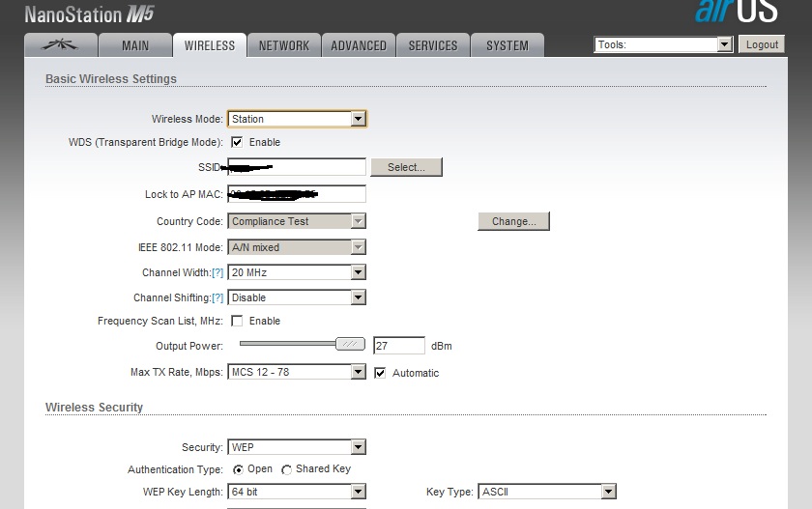
Task: Click the Country Code Change button
Action: tap(513, 221)
